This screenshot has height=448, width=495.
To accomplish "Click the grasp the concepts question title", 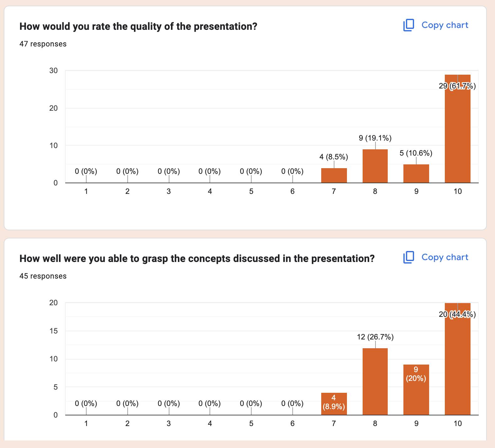I will (197, 259).
